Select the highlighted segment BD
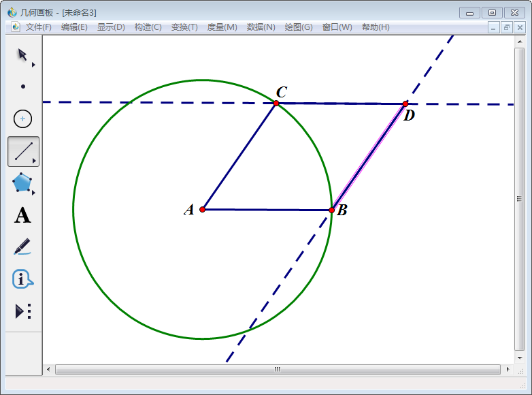Viewport: 532px width, 395px height. click(369, 157)
